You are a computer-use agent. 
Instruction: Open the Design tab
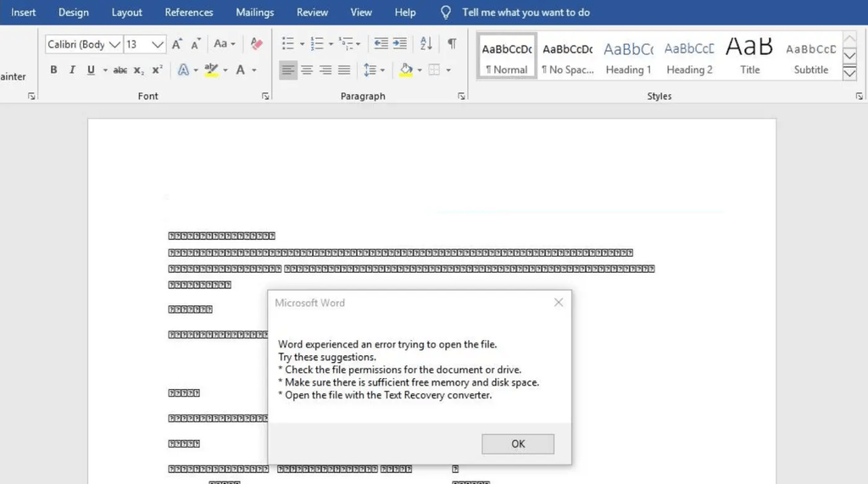74,12
